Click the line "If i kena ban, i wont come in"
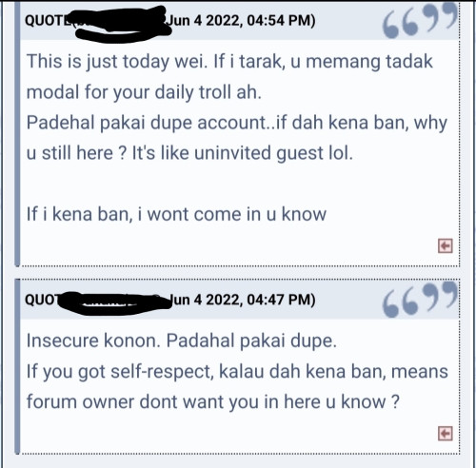 point(176,214)
